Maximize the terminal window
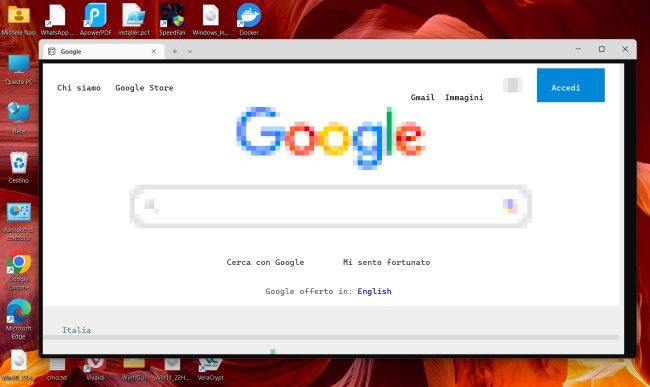This screenshot has width=650, height=387. coord(601,49)
